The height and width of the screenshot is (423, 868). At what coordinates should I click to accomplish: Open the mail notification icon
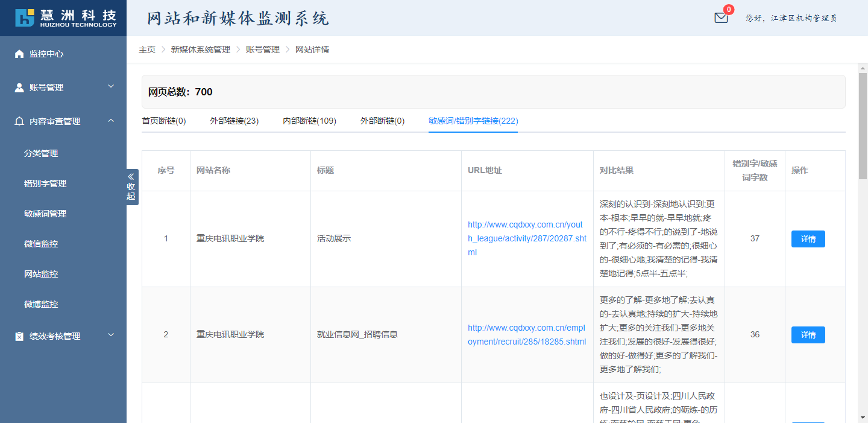pyautogui.click(x=721, y=18)
